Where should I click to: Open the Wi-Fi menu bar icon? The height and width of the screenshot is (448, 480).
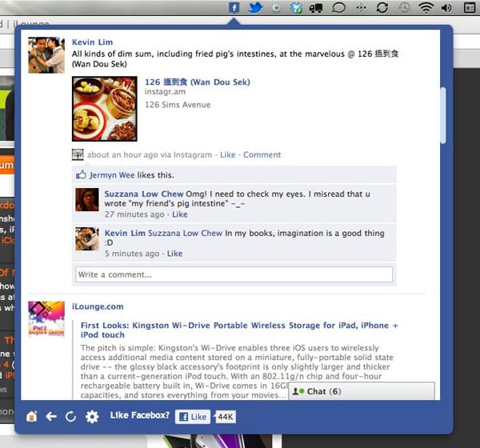point(426,8)
